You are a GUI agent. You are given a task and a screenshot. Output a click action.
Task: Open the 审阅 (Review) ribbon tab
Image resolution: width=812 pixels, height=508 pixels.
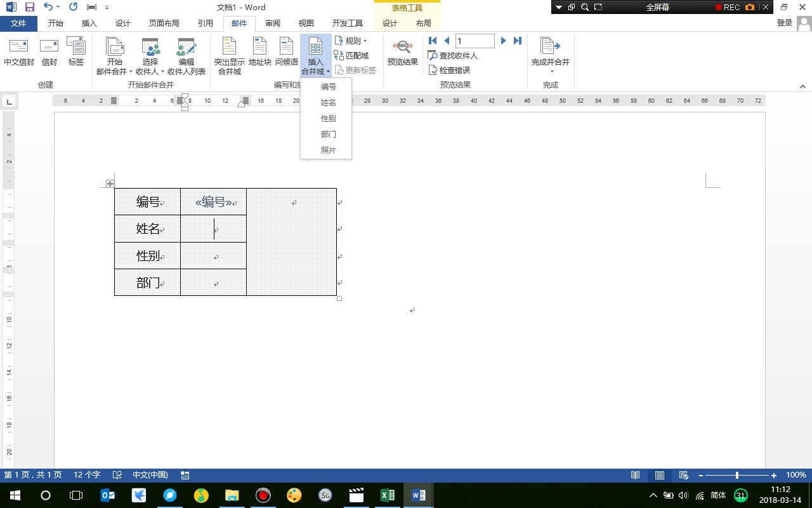coord(273,23)
